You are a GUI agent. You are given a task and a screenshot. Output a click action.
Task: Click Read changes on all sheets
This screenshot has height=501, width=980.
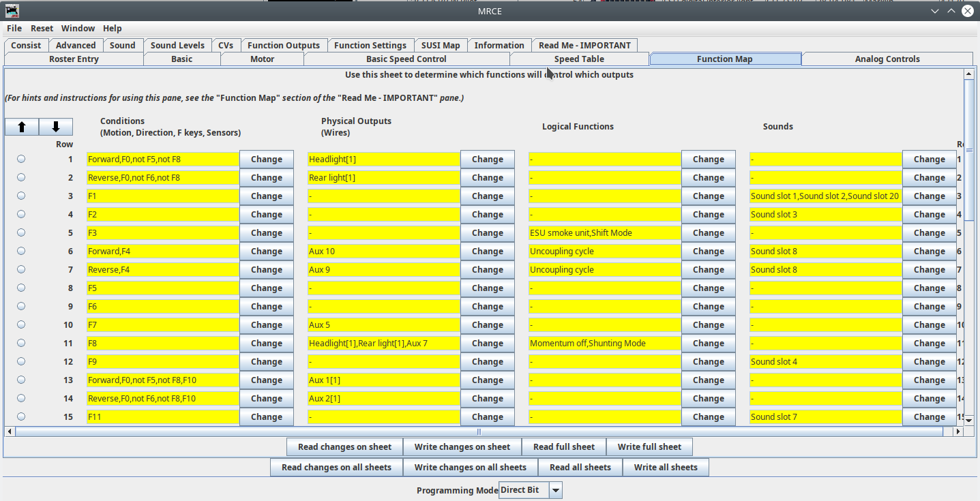pos(337,468)
